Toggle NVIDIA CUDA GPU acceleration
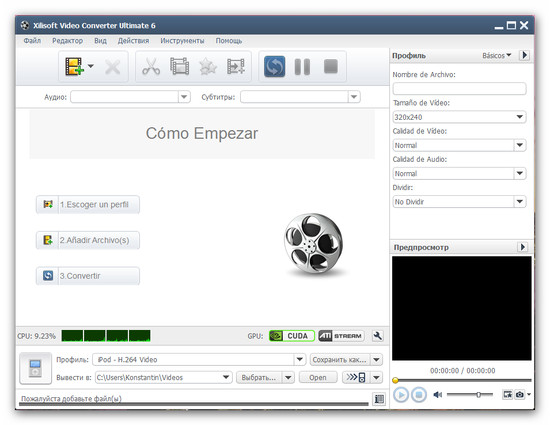Viewport: 550px width, 425px height. point(292,336)
